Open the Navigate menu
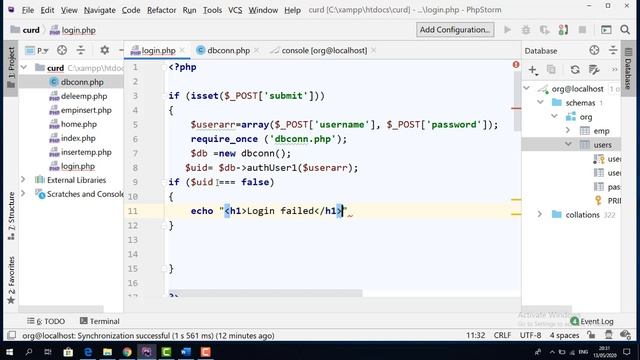Screen dimensions: 640x360 99,10
